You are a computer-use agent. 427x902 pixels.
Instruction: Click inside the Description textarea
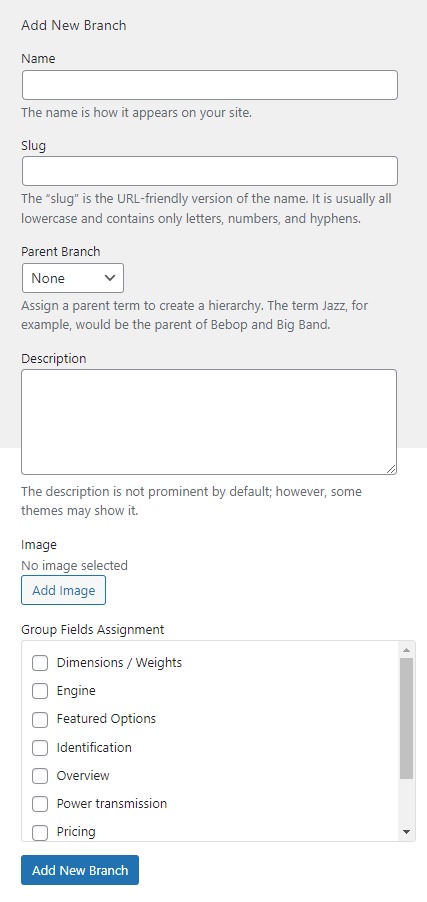209,422
